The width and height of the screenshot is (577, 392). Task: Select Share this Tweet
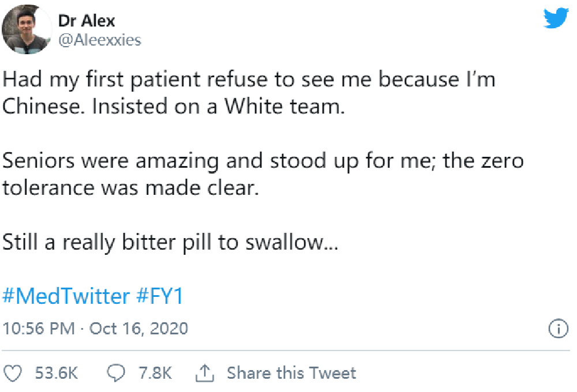(x=291, y=373)
